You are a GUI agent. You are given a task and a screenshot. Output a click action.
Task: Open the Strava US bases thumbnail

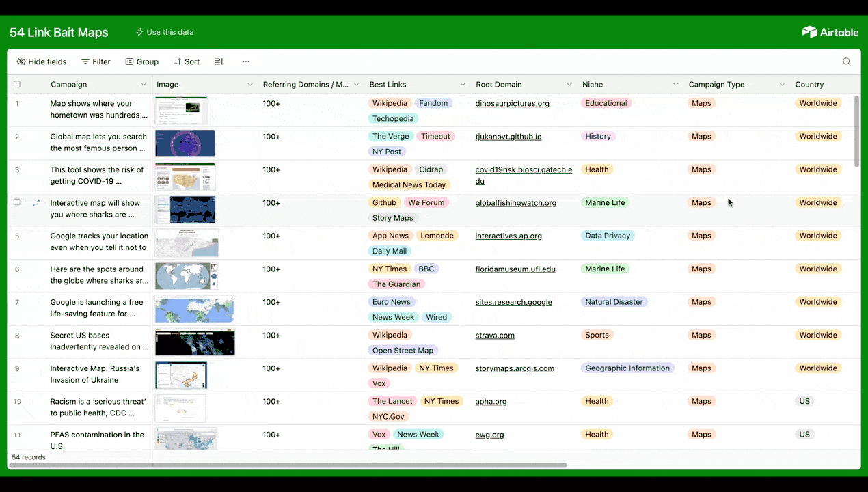point(195,342)
